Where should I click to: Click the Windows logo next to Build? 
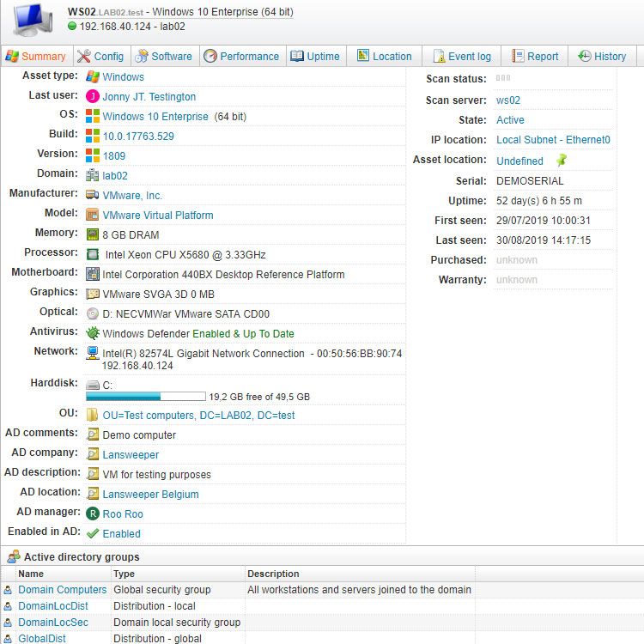93,136
